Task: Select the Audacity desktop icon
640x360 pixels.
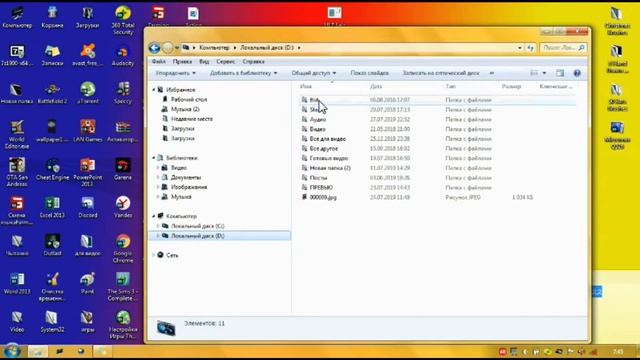Action: (x=123, y=56)
